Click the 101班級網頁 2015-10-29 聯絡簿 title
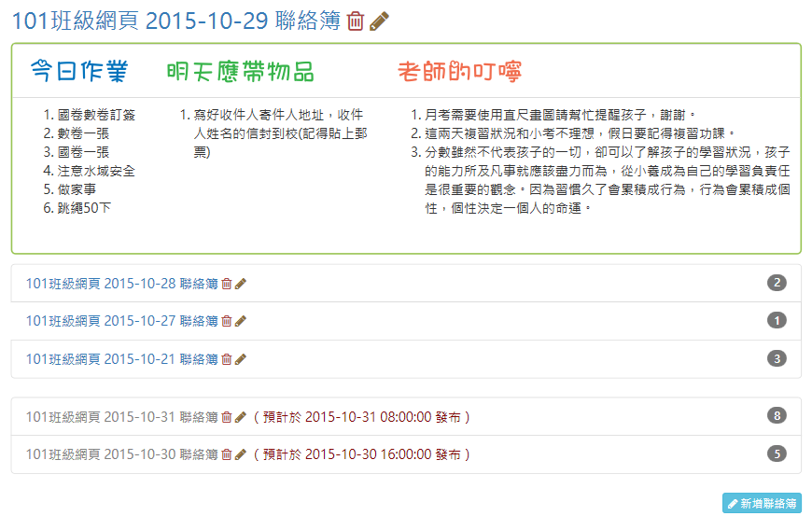 tap(175, 21)
